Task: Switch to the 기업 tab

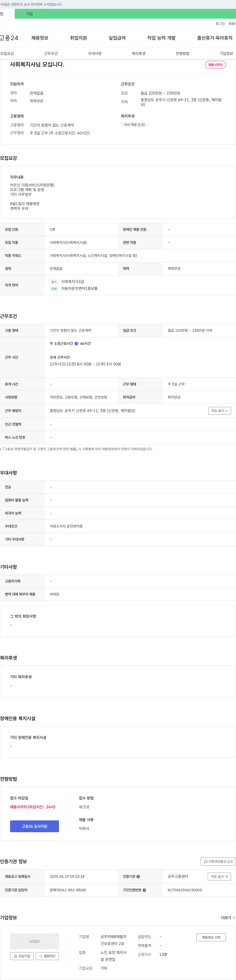Action: click(29, 14)
